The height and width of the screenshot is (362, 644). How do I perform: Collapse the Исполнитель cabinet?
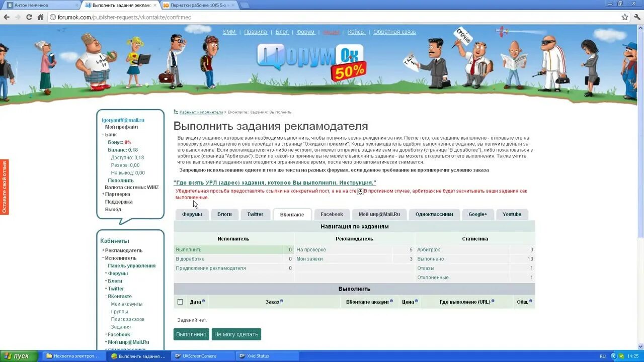pyautogui.click(x=103, y=258)
